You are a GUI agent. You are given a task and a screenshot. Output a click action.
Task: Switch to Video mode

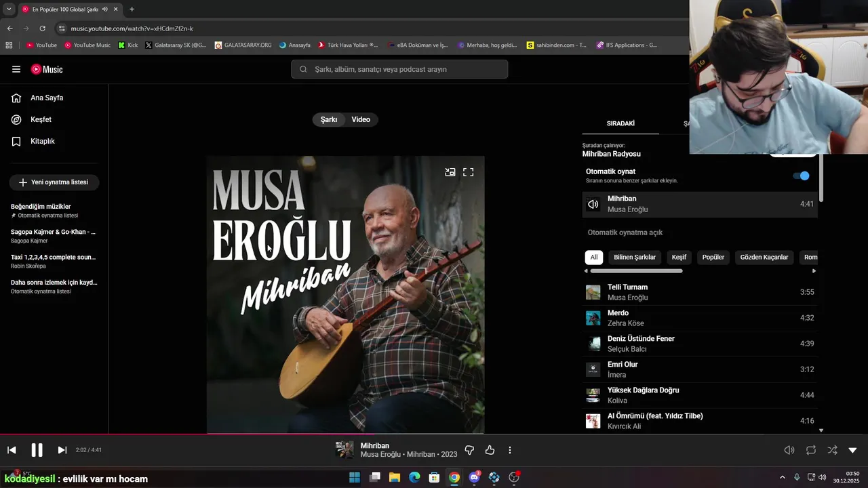pos(361,119)
